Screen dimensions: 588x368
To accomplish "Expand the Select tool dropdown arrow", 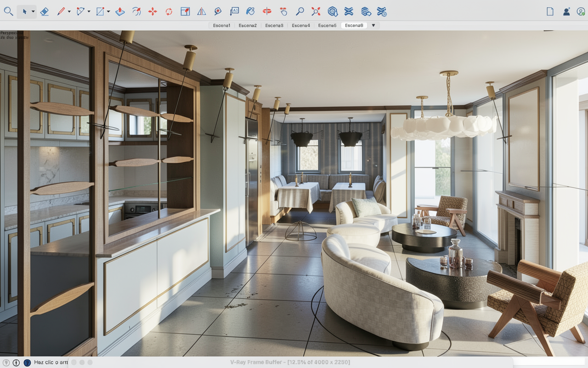I will pos(33,12).
